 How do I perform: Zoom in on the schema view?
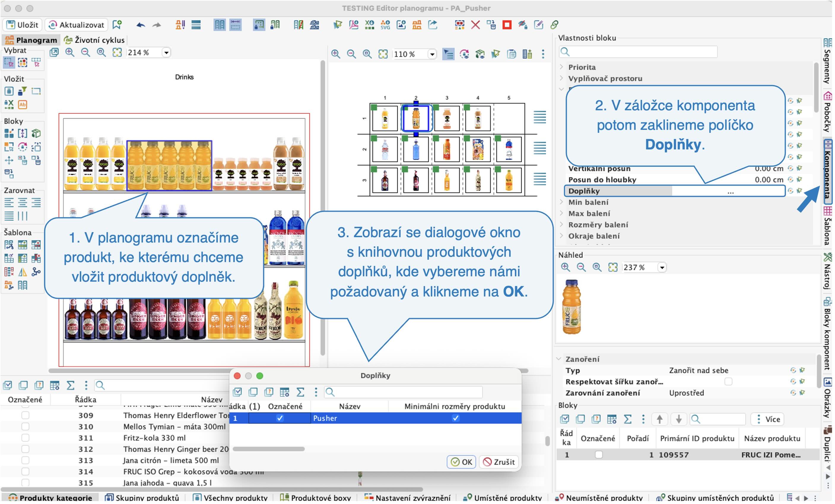coord(336,54)
